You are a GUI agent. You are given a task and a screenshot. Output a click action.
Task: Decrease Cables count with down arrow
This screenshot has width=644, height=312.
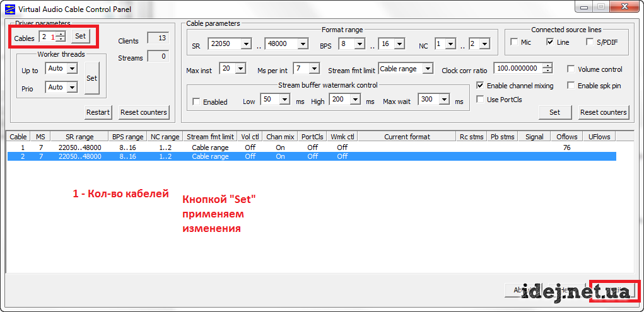61,39
